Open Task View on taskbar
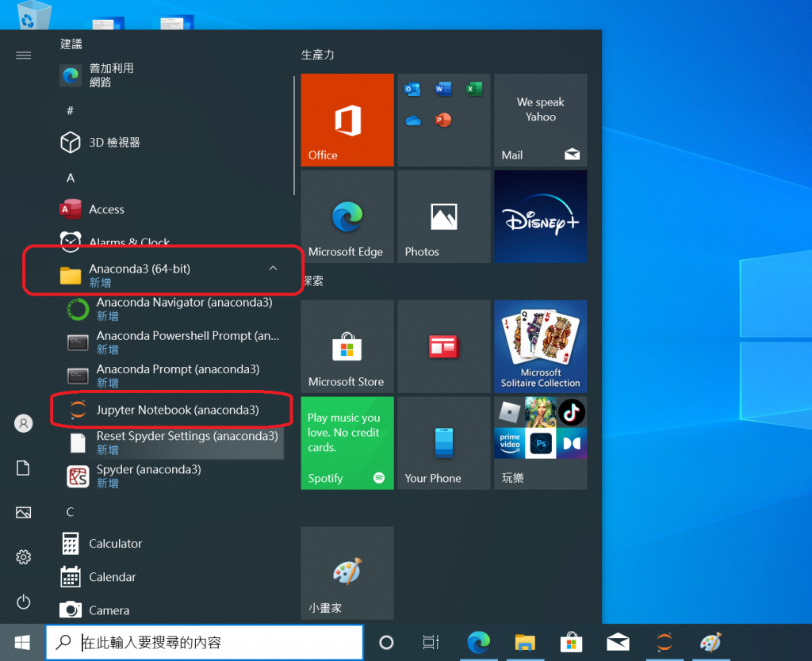Viewport: 812px width, 661px height. pos(431,642)
